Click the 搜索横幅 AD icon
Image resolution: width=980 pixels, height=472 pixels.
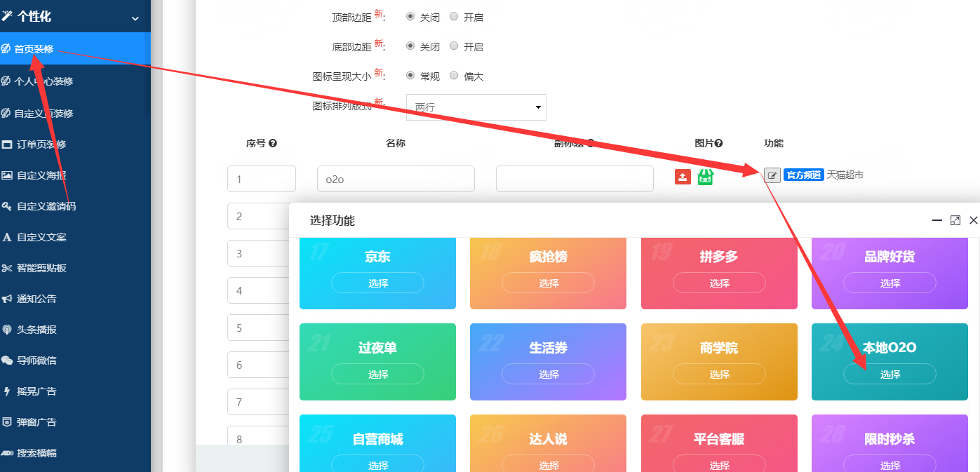tap(7, 453)
